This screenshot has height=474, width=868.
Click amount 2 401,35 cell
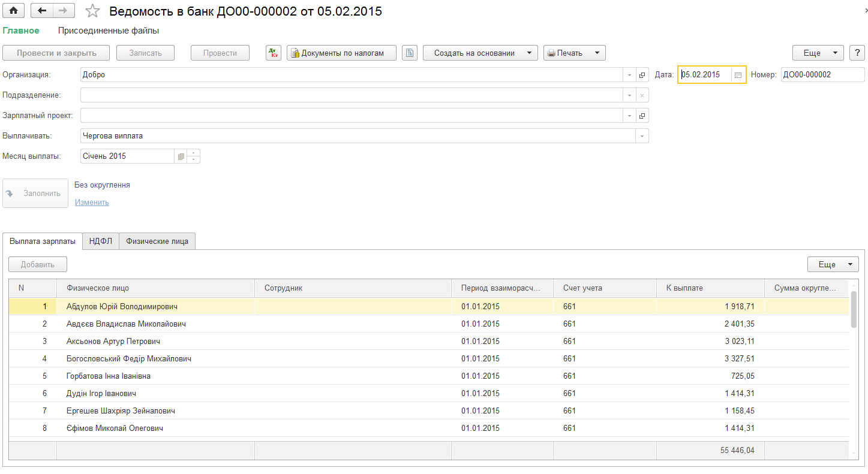tap(710, 324)
